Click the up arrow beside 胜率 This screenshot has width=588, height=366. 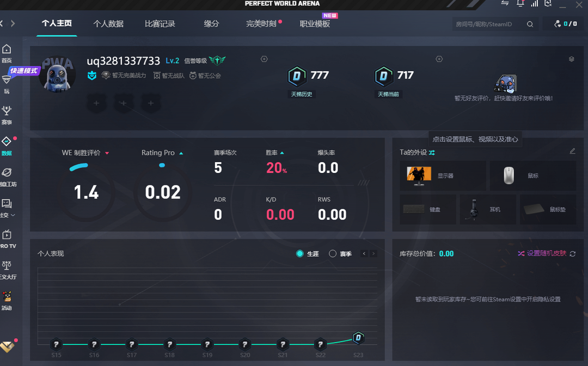[x=282, y=153]
